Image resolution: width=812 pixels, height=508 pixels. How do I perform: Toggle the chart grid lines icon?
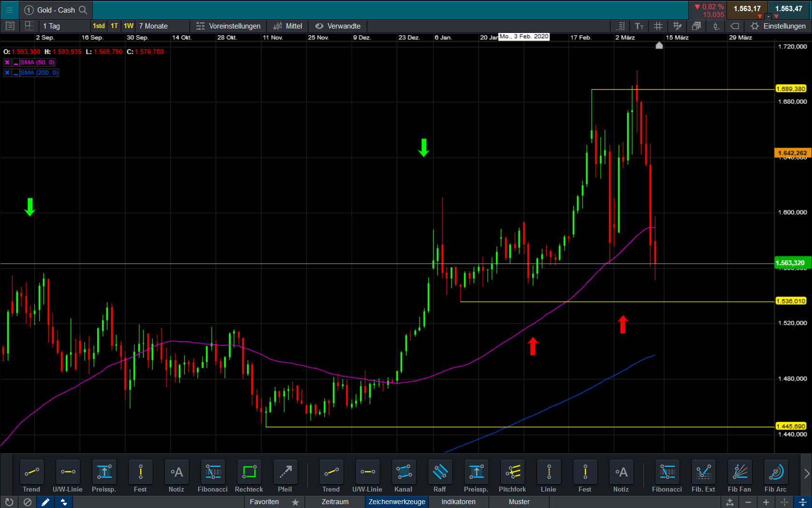tap(658, 26)
